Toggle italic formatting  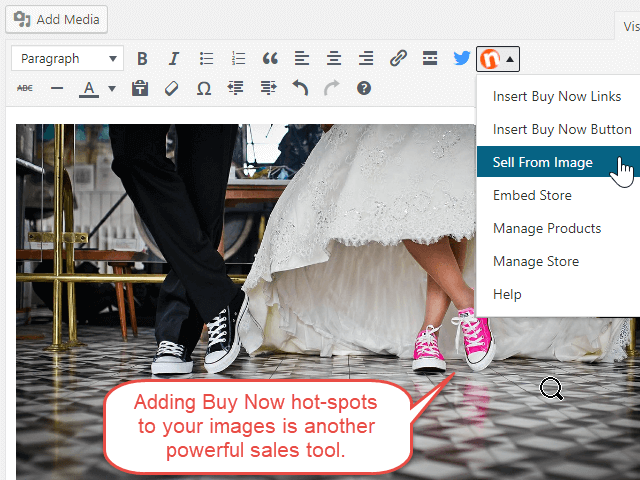174,59
